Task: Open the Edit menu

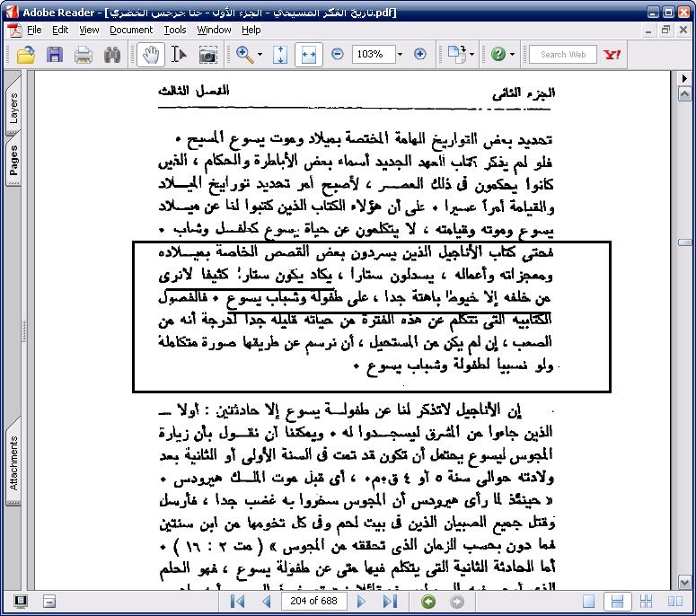Action: tap(60, 30)
